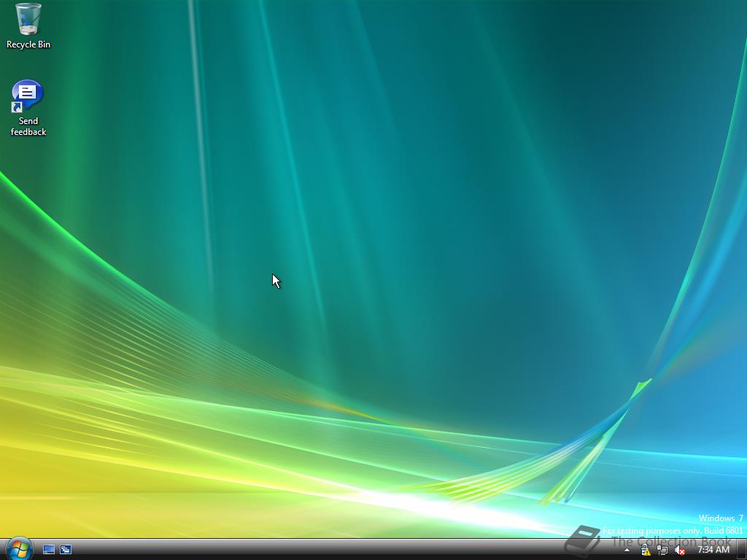Click the network connection tray icon

662,550
